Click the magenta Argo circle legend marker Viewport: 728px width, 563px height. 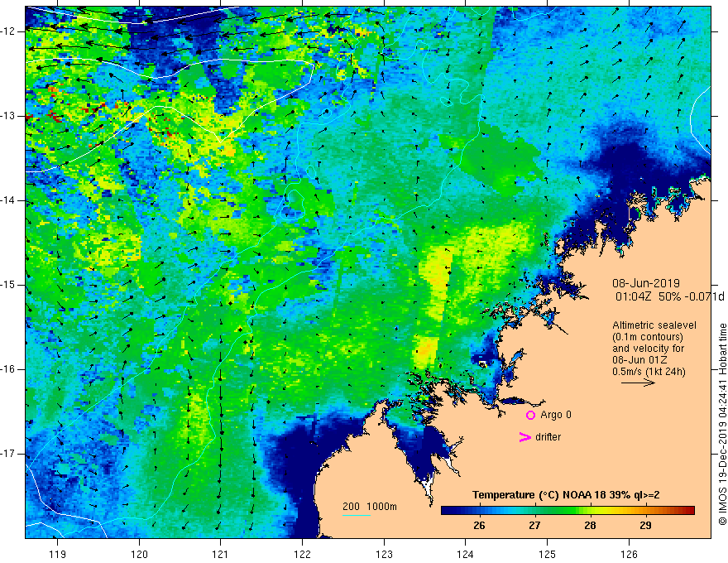coord(530,415)
